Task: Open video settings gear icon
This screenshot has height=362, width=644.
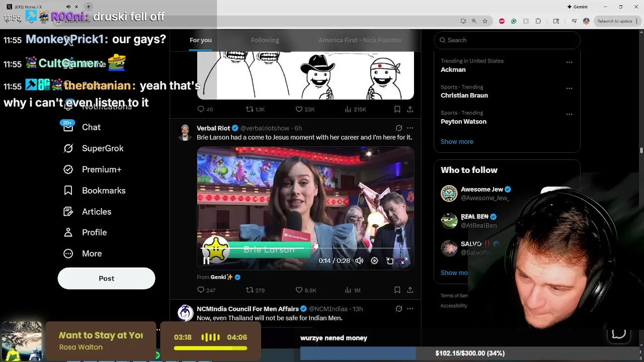Action: 374,261
